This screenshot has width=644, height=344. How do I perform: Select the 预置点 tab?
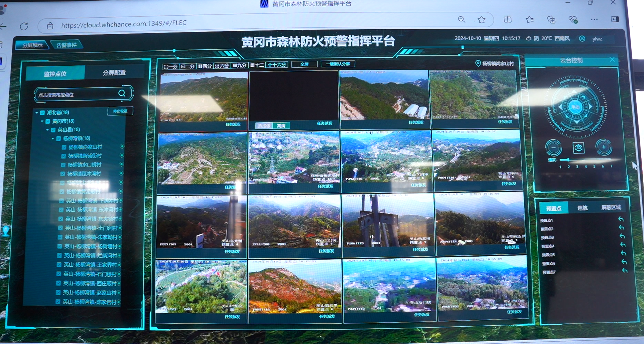554,208
